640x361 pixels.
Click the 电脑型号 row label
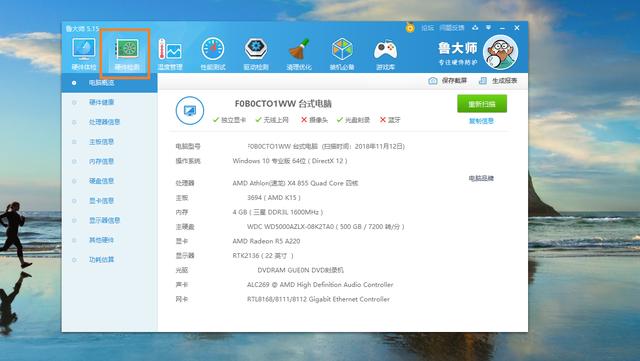(x=188, y=146)
